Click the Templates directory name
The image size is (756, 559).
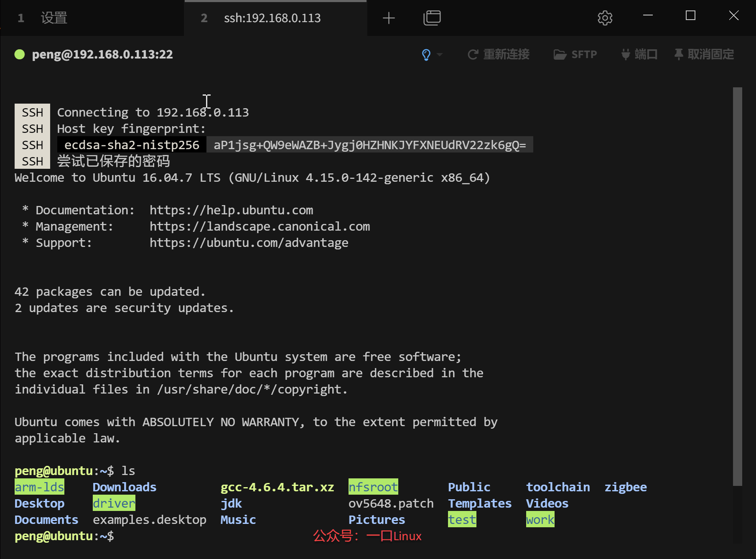point(480,503)
